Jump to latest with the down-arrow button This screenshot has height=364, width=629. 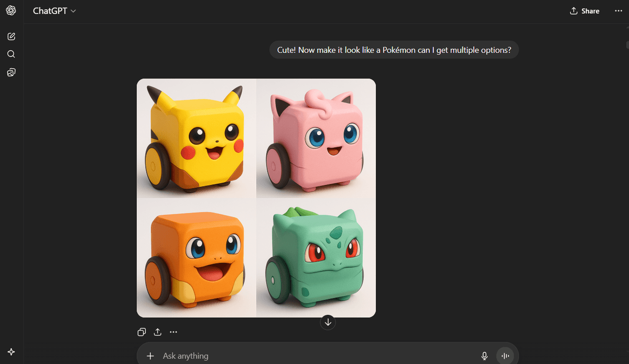(328, 322)
